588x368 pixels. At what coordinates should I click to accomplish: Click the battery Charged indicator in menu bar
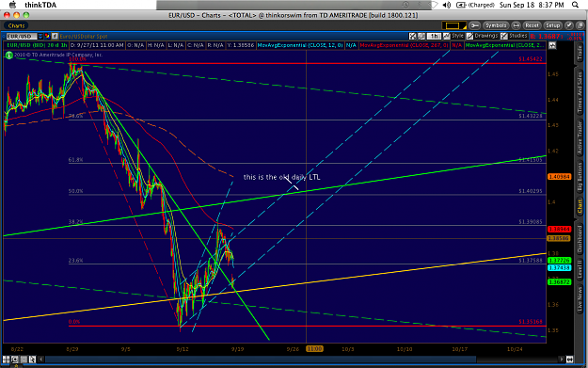pyautogui.click(x=475, y=5)
